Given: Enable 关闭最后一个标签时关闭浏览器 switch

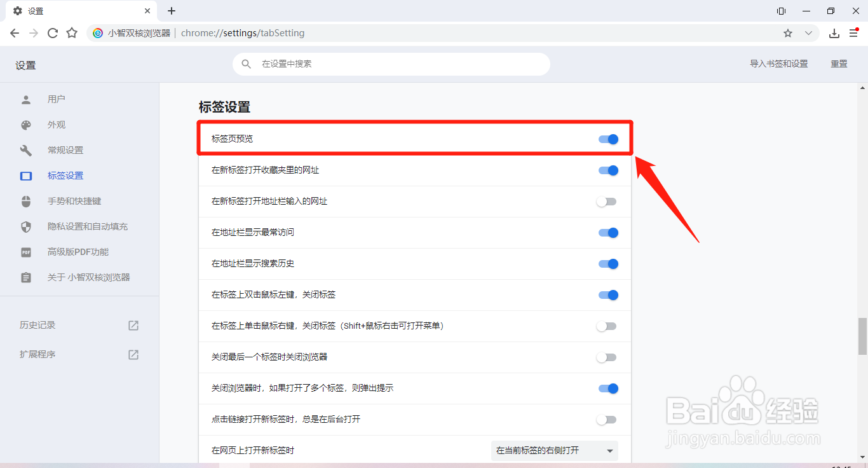Looking at the screenshot, I should pyautogui.click(x=606, y=357).
